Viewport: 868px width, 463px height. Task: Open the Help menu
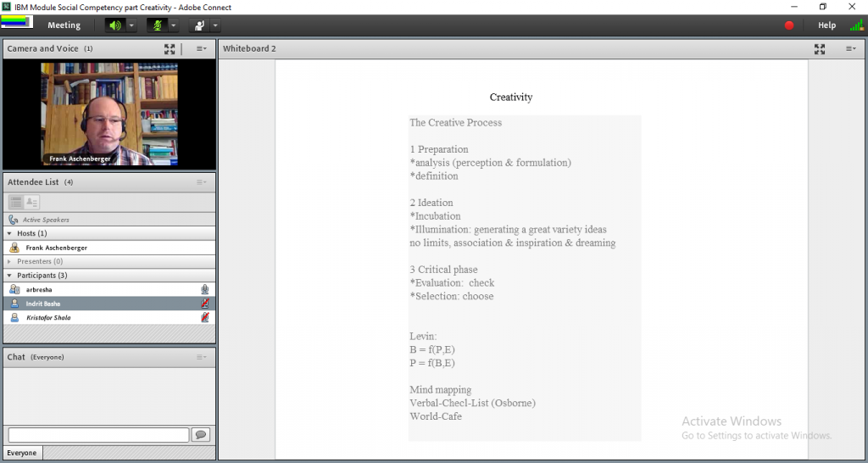[826, 25]
